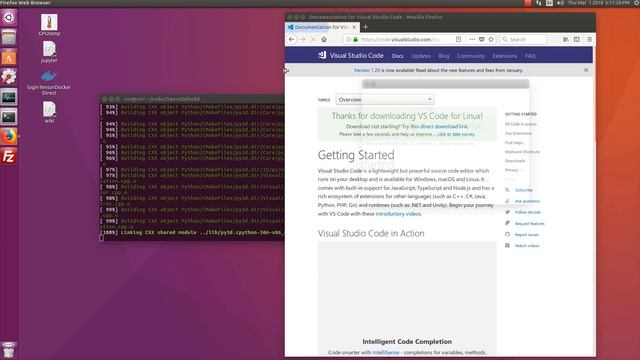Open Files manager from the launcher
This screenshot has height=360, width=640.
point(9,38)
